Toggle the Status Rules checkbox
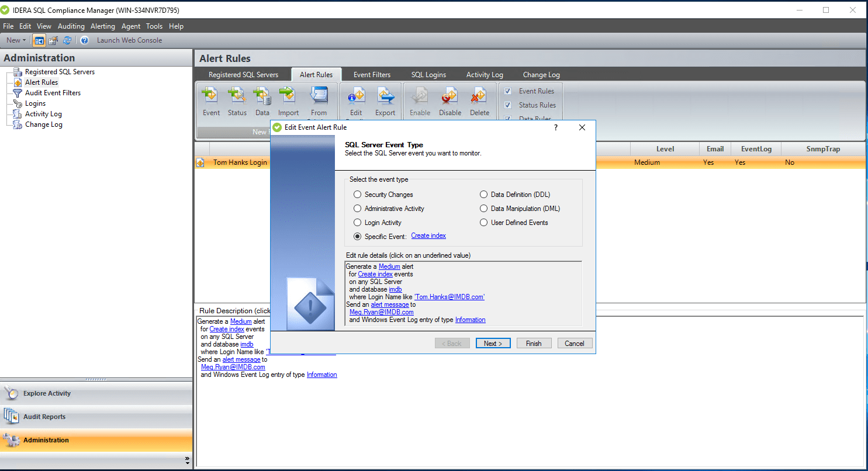This screenshot has width=868, height=471. 508,105
